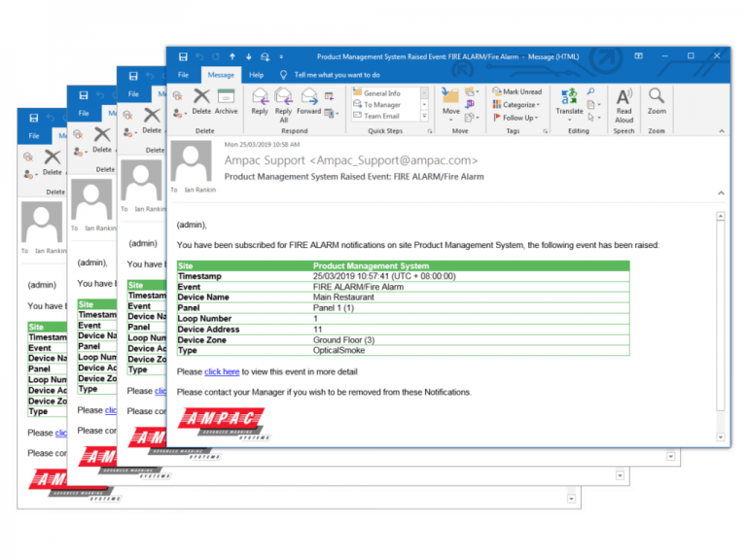Mark the message as Unread

[x=517, y=91]
